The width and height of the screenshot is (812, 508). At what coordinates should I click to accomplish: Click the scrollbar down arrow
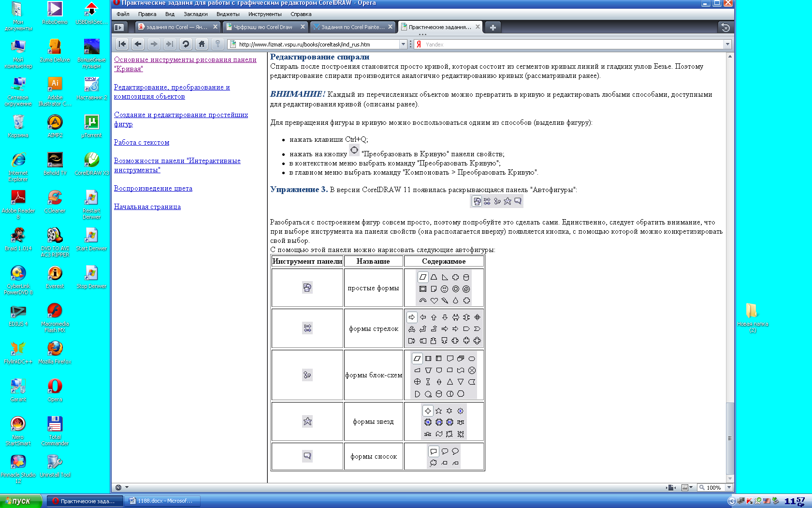pos(730,478)
